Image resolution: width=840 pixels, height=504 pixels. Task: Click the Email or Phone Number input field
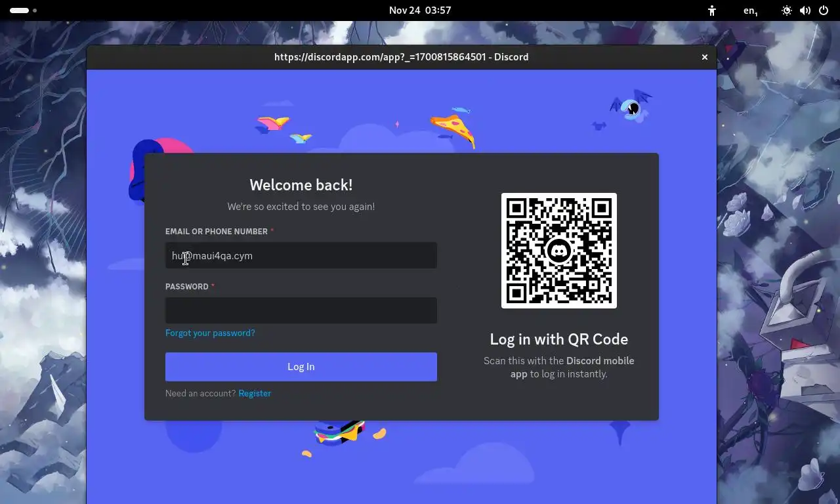point(301,255)
